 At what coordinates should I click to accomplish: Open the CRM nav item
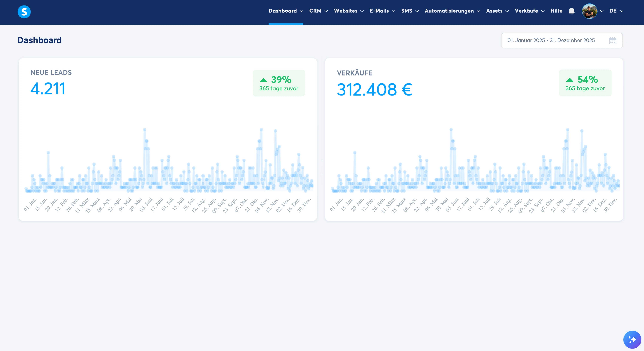[315, 11]
